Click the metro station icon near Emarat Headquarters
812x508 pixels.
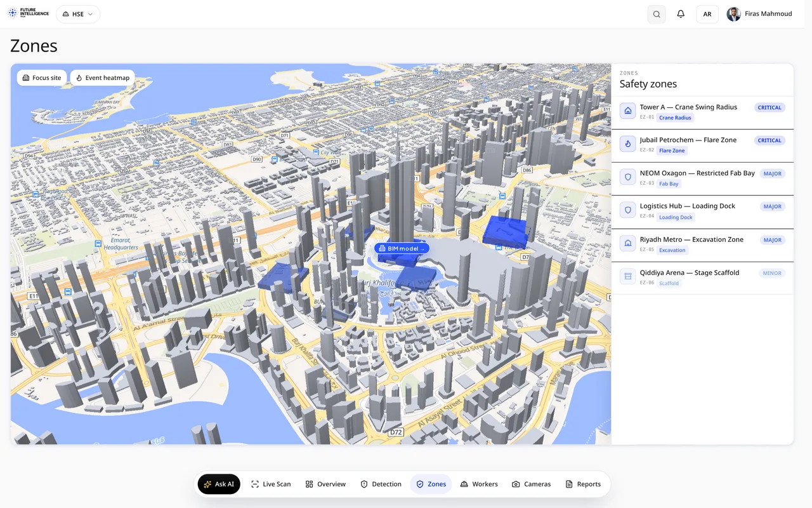(x=98, y=243)
